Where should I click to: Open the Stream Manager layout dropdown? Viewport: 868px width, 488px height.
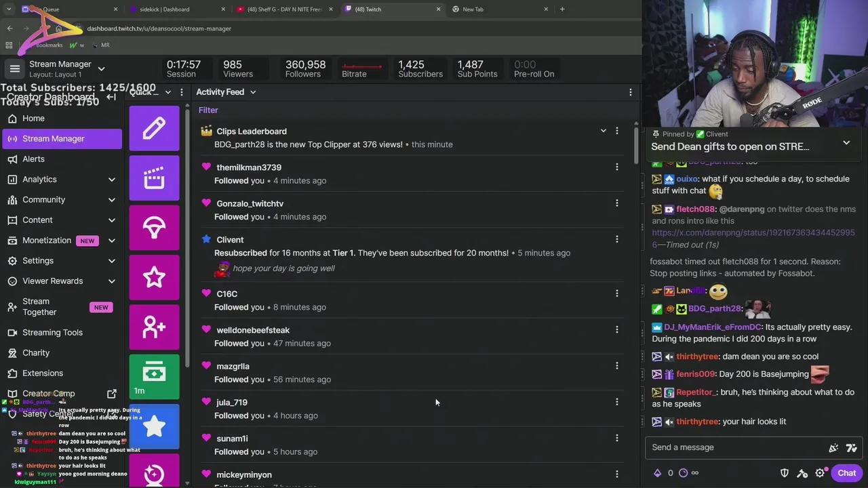click(101, 68)
